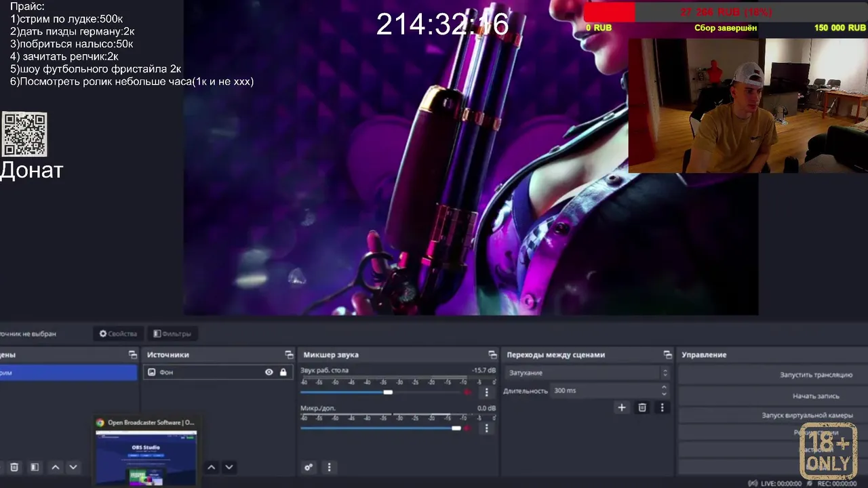Screen dimensions: 868x488
Task: Delete transition with trash icon
Action: 642,407
